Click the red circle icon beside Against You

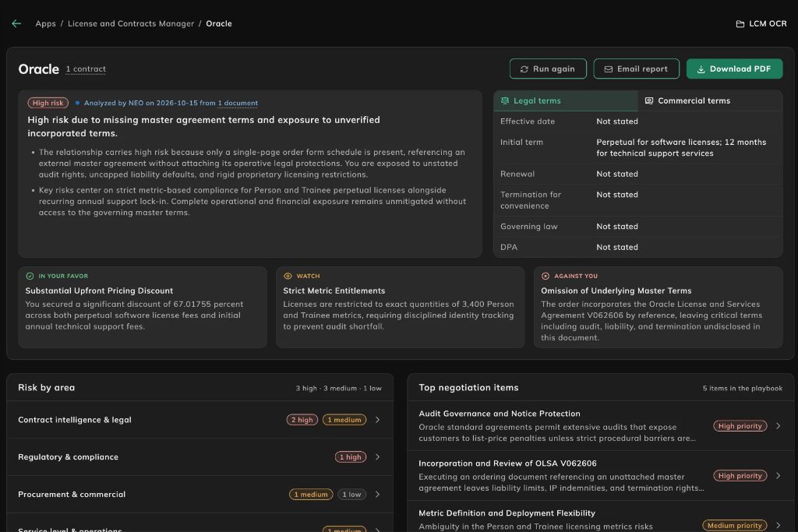(x=546, y=277)
